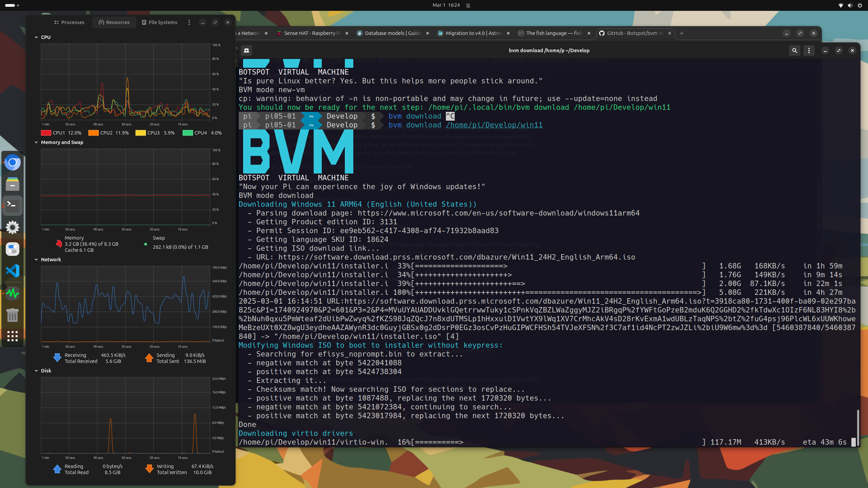Open System Monitor icon in the dock
The height and width of the screenshot is (488, 868).
point(13,293)
